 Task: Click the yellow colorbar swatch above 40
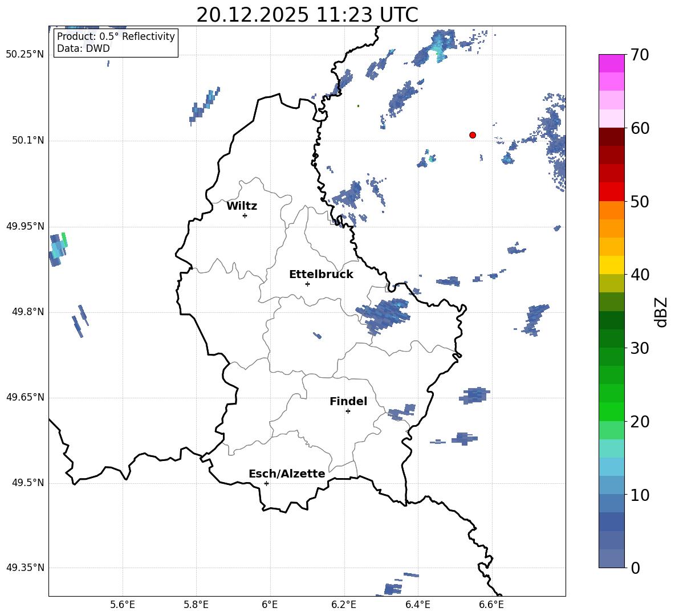(611, 265)
